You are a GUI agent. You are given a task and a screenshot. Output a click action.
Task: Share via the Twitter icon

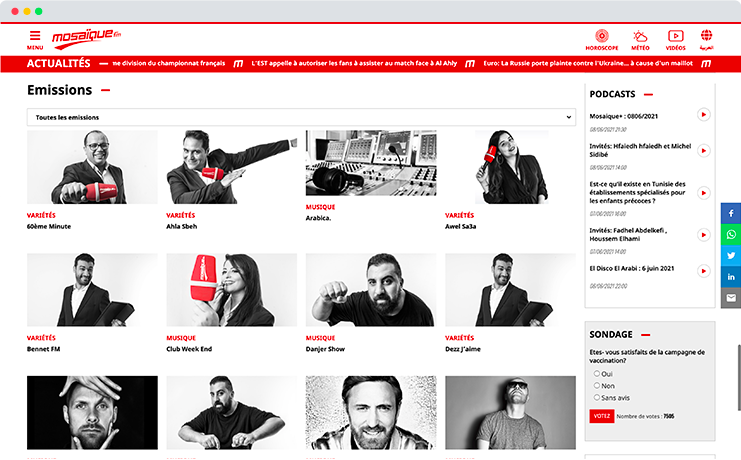click(x=731, y=256)
